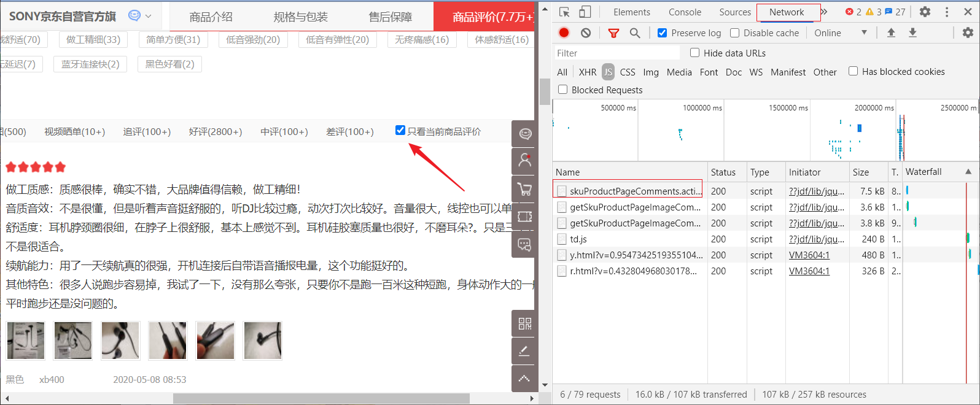Uncheck Preserve log checkbox
Screen dimensions: 980x405
[662, 33]
